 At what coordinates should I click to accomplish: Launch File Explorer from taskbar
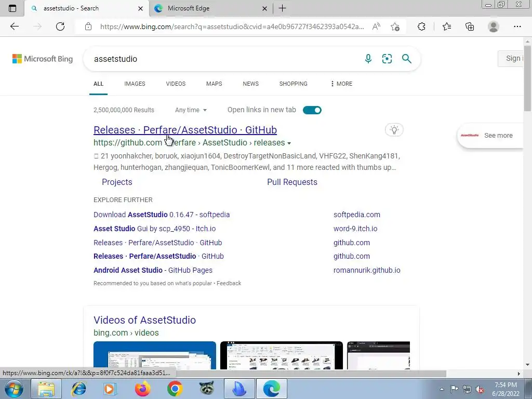46,389
